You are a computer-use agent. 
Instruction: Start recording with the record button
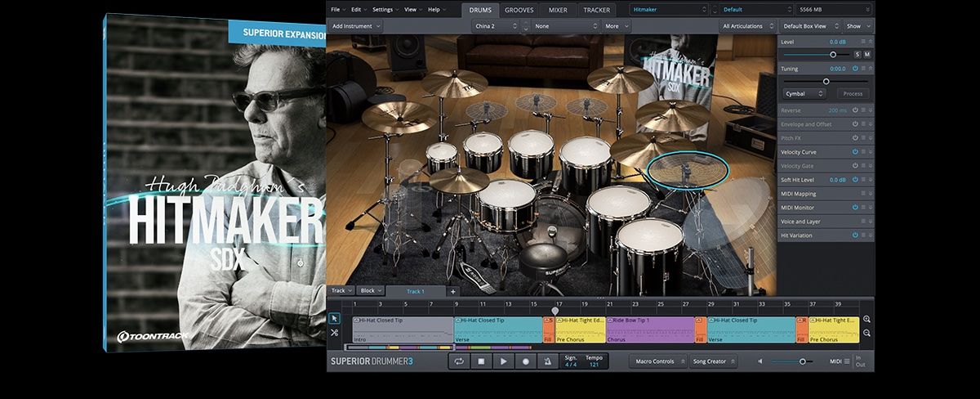(x=526, y=361)
